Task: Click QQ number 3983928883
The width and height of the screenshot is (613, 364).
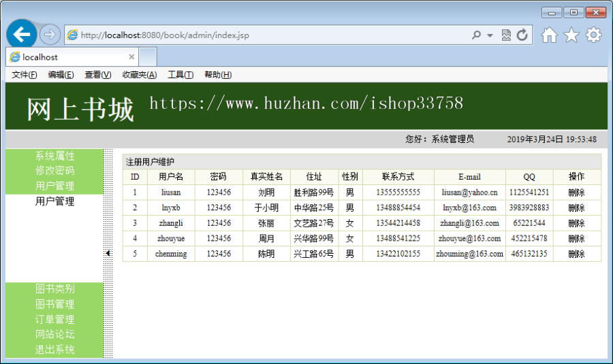Action: point(529,208)
